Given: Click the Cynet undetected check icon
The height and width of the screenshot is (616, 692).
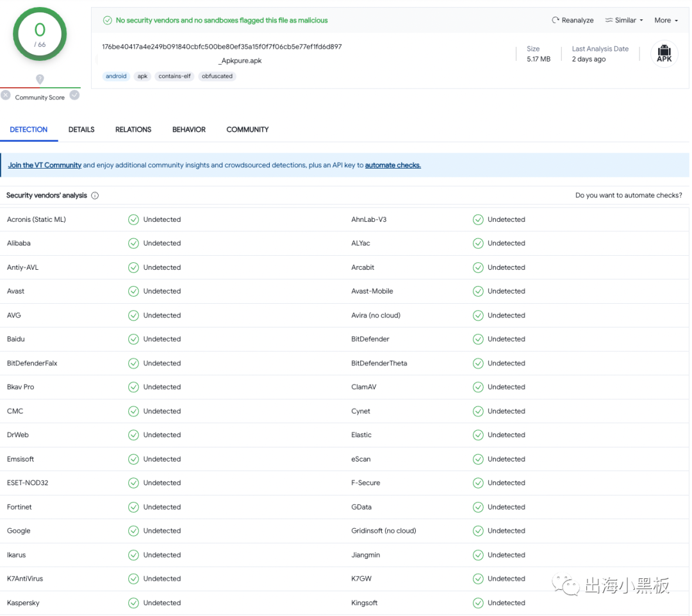Looking at the screenshot, I should (x=478, y=411).
